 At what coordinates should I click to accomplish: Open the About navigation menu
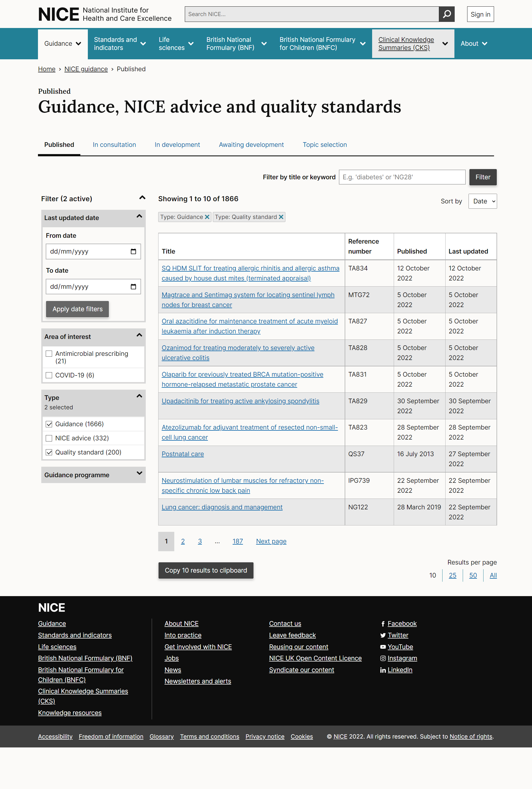coord(474,44)
